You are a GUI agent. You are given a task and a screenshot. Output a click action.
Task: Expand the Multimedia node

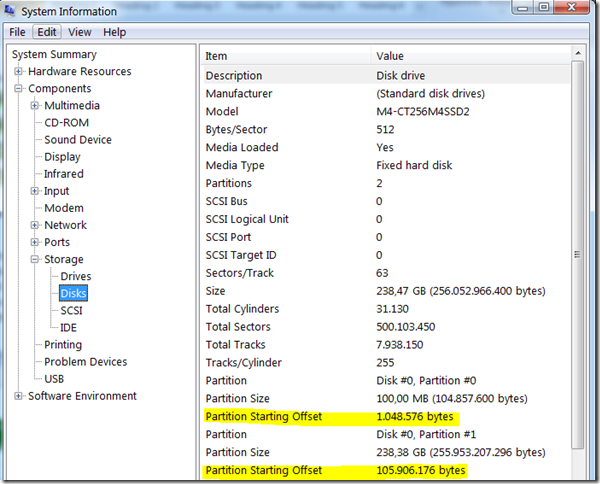[35, 106]
